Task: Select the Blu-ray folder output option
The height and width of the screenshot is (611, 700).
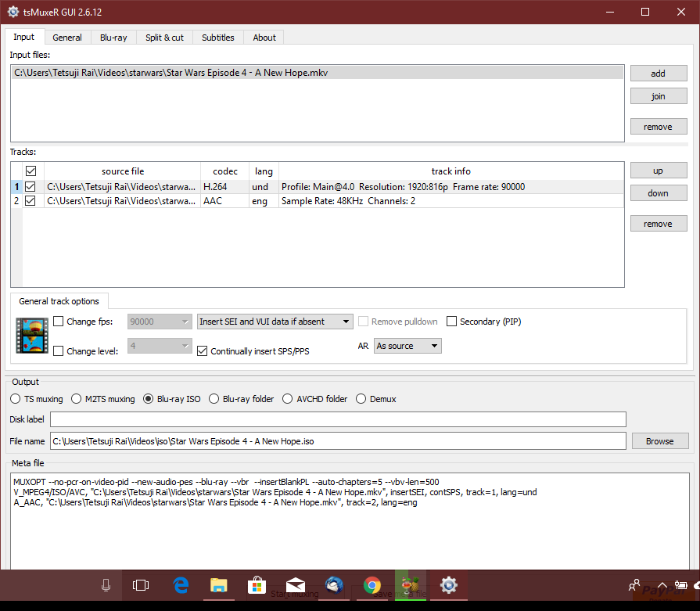Action: 214,399
